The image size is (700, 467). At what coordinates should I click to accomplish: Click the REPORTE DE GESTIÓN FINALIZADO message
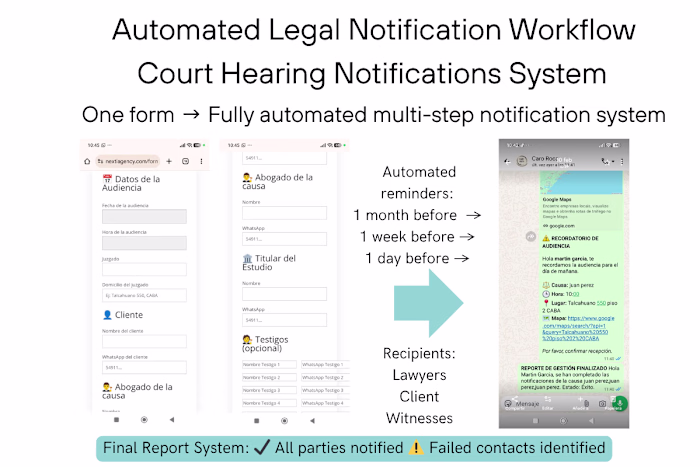[x=570, y=378]
